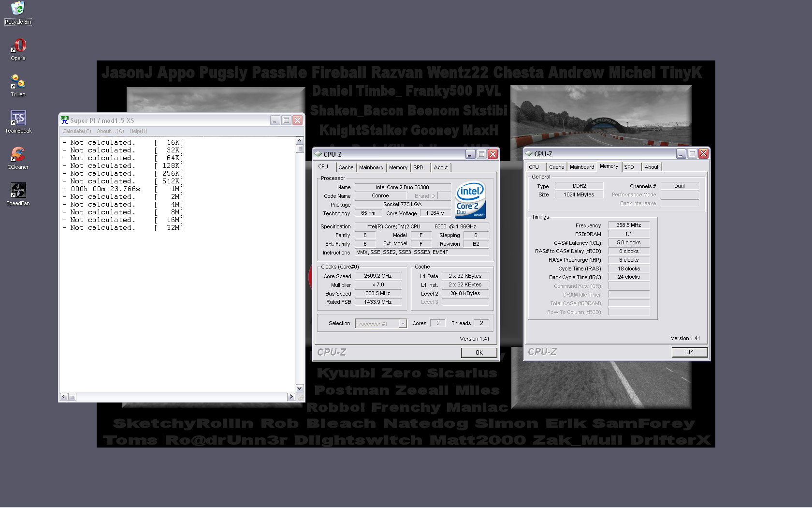Close the right CPU-Z Memory window

pyautogui.click(x=703, y=153)
